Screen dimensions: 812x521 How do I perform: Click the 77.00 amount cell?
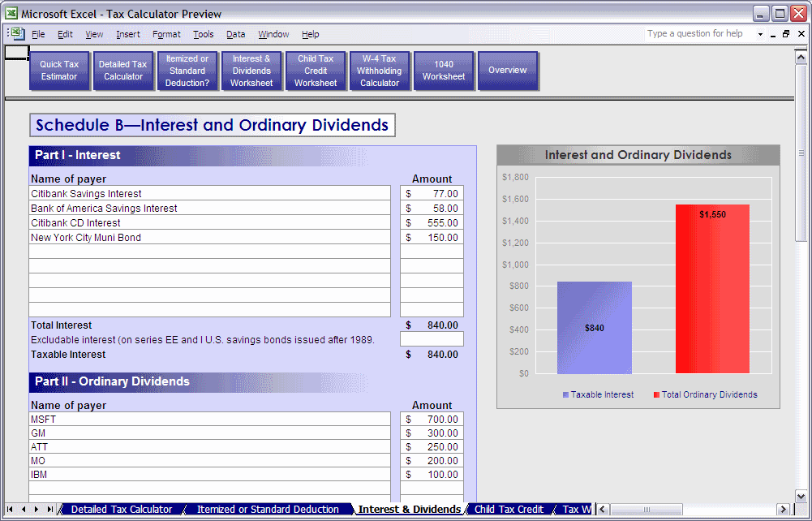click(432, 193)
